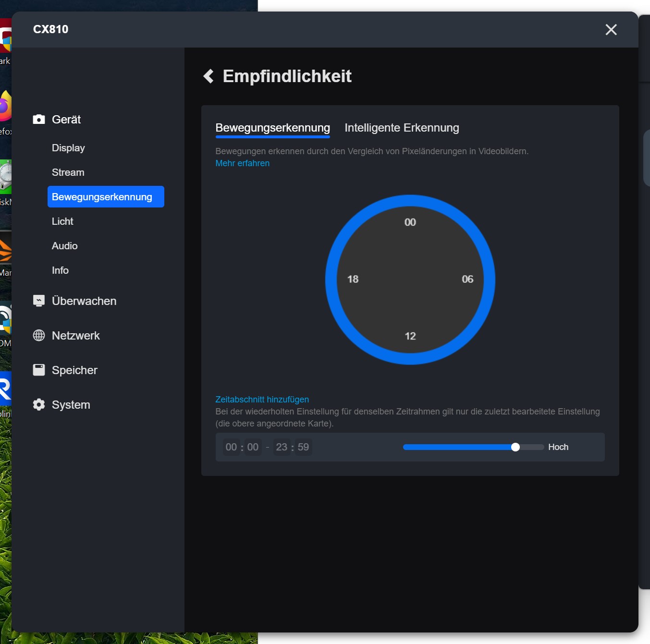Open the System section
This screenshot has height=644, width=650.
point(71,404)
